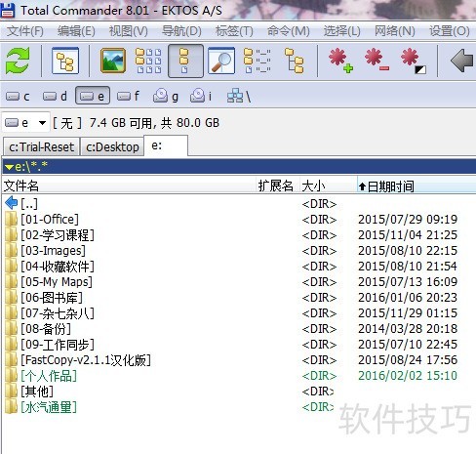
Task: Click the date 2014/03/28 20:18
Action: coord(408,328)
